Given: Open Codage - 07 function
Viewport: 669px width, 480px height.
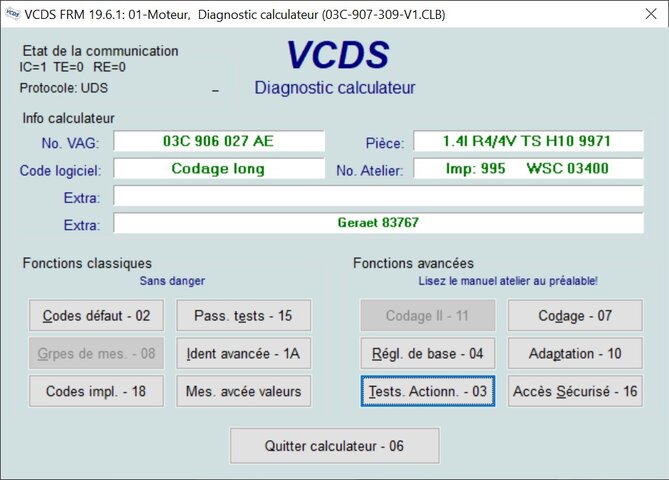Looking at the screenshot, I should 575,315.
